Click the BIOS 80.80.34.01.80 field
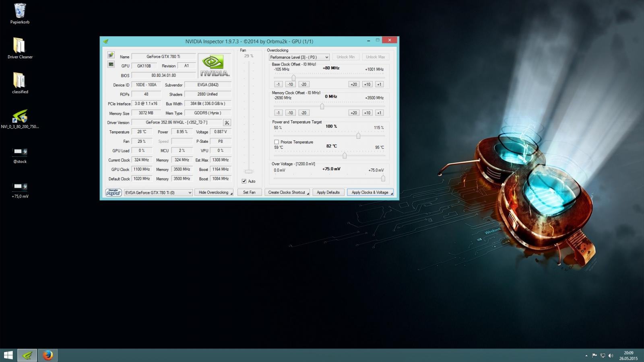Image resolution: width=644 pixels, height=362 pixels. (163, 75)
